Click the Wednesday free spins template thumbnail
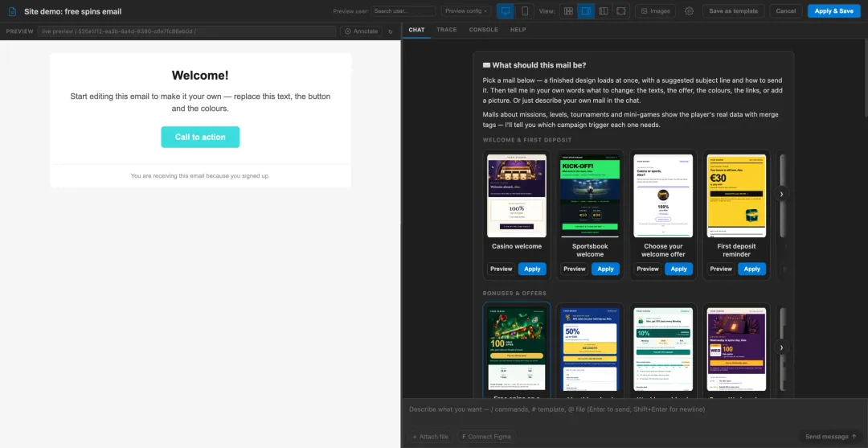 736,349
